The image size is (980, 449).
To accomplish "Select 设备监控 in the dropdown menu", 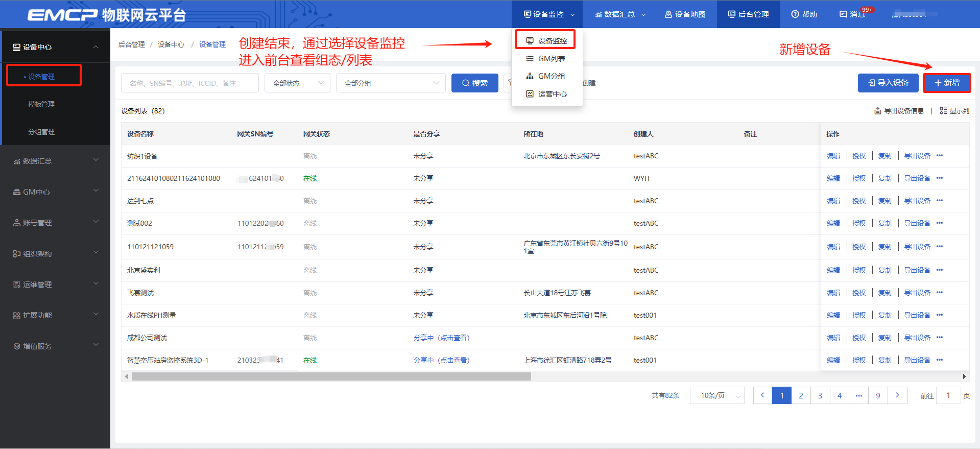I will tap(546, 40).
